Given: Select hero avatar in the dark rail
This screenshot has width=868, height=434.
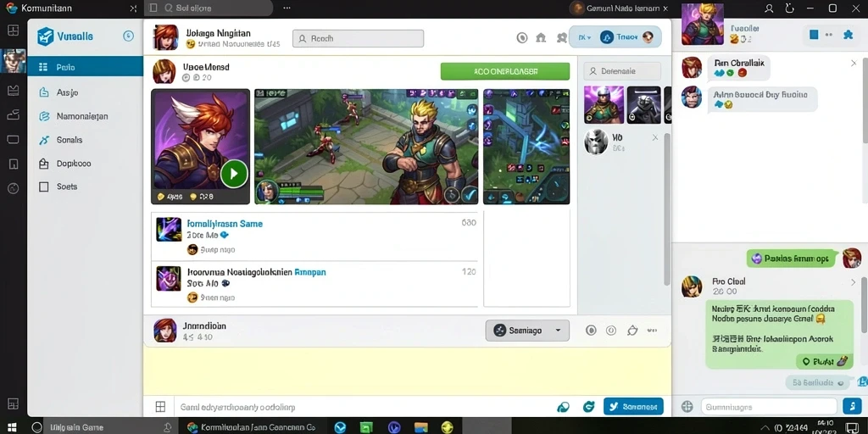Looking at the screenshot, I should click(14, 61).
